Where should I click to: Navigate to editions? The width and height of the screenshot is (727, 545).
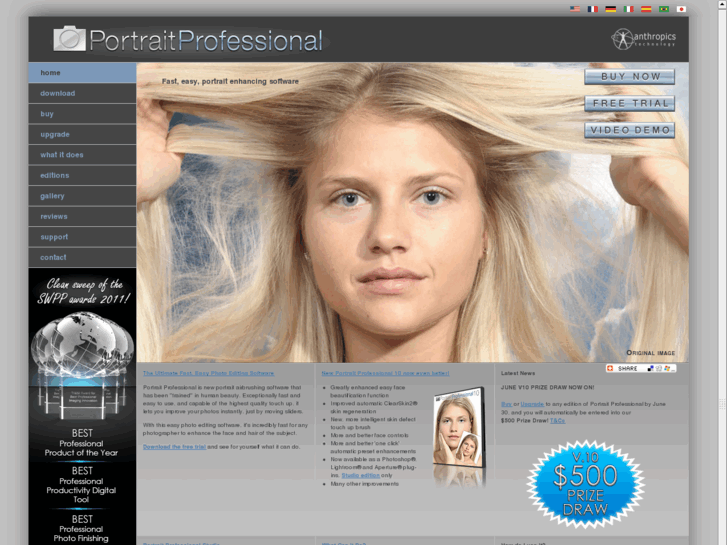82,175
